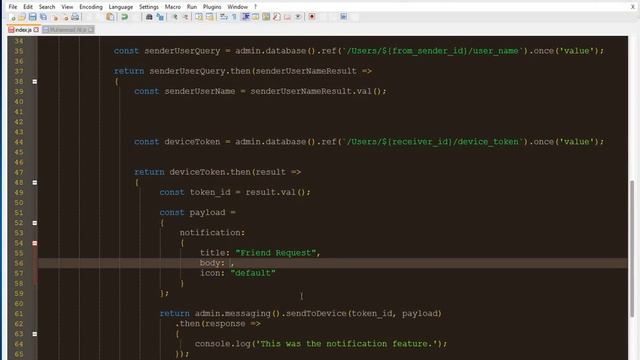Click the "Friend Request" string

click(x=276, y=253)
